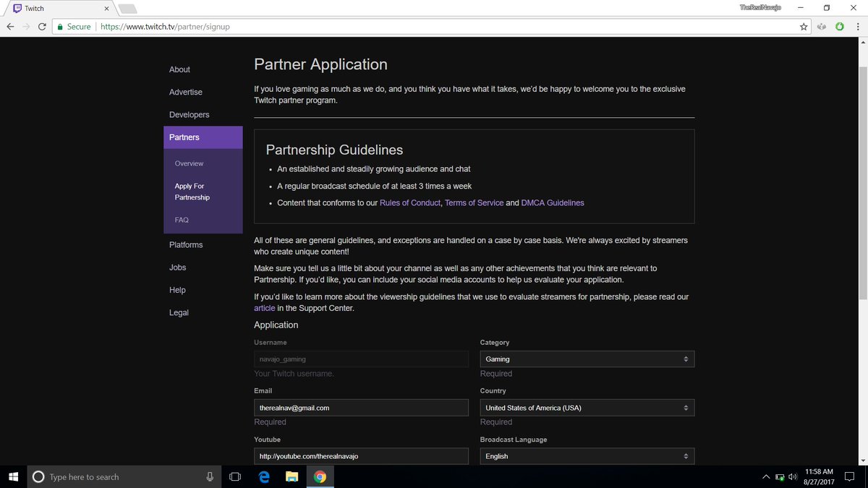Open the Action Center notifications
This screenshot has width=868, height=488.
tap(850, 477)
